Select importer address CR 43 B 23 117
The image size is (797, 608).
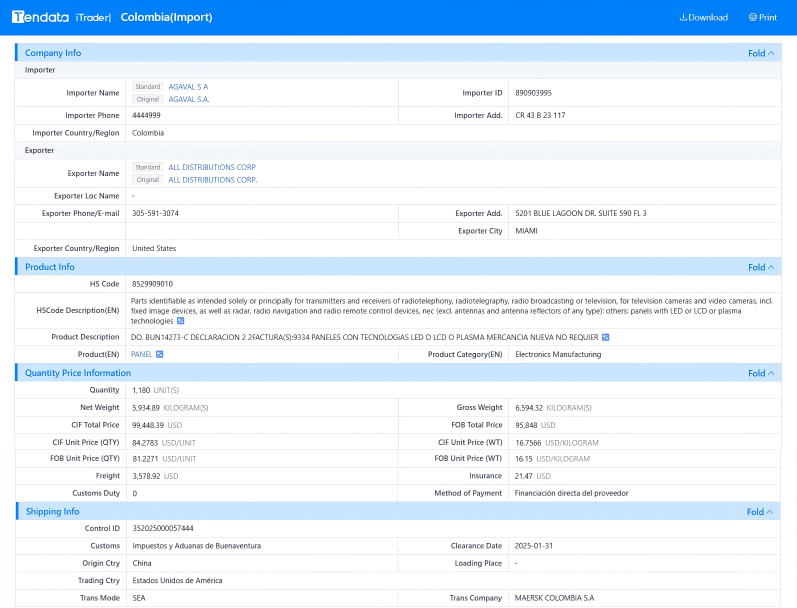540,115
